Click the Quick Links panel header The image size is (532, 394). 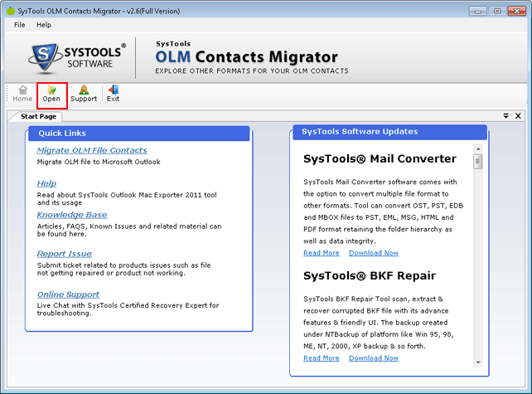138,134
